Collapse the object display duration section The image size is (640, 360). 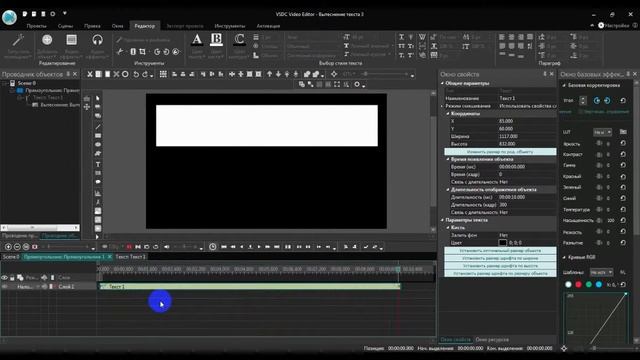tap(448, 189)
